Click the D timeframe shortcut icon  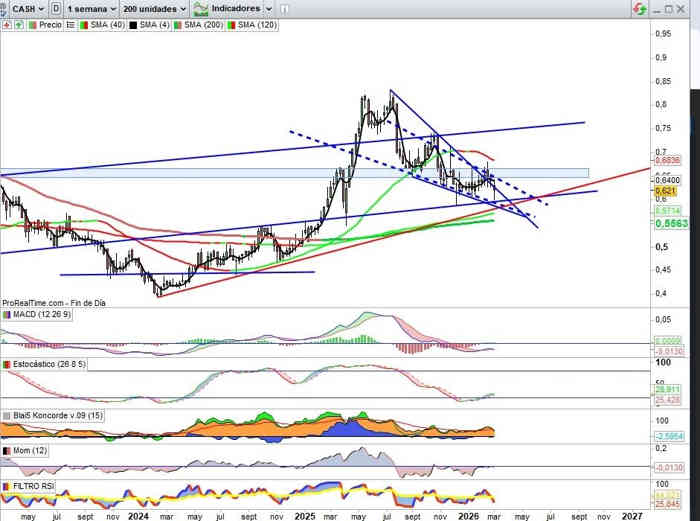[x=54, y=8]
